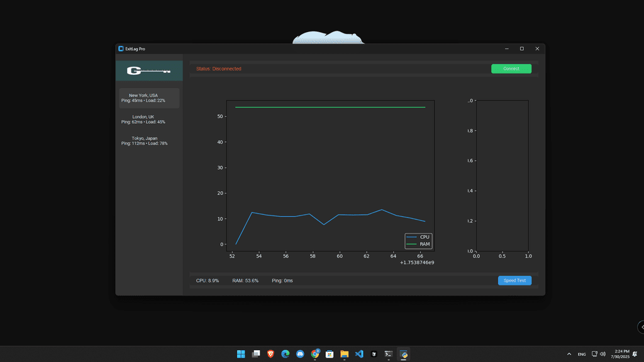This screenshot has width=644, height=362.
Task: Pick the Tokyo, Japan server
Action: click(149, 141)
